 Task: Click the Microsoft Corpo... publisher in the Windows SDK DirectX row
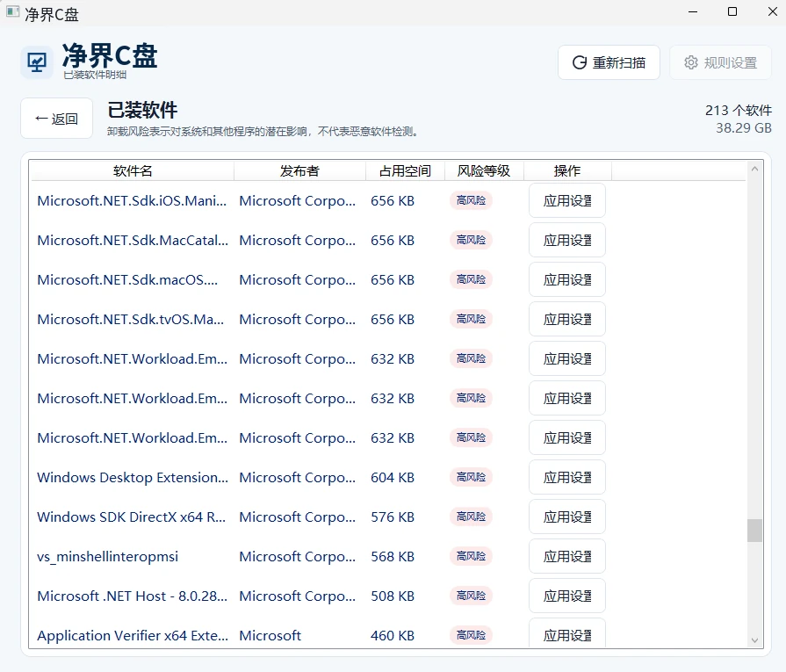(297, 517)
